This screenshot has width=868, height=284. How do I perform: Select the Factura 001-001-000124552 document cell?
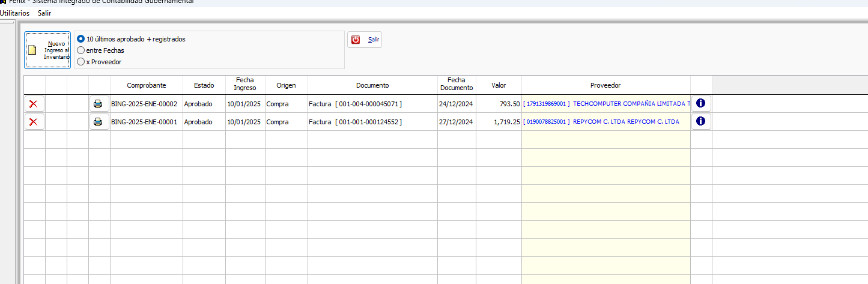coord(356,122)
